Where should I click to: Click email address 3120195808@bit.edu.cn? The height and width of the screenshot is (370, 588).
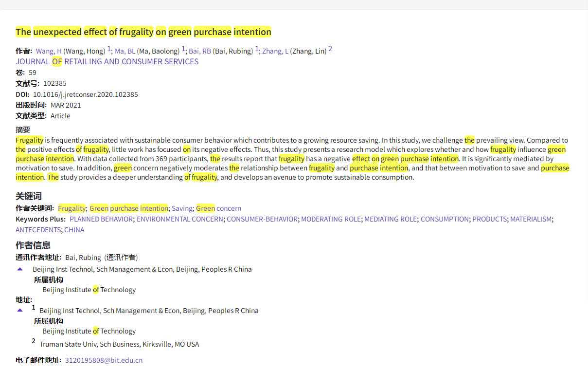[104, 360]
